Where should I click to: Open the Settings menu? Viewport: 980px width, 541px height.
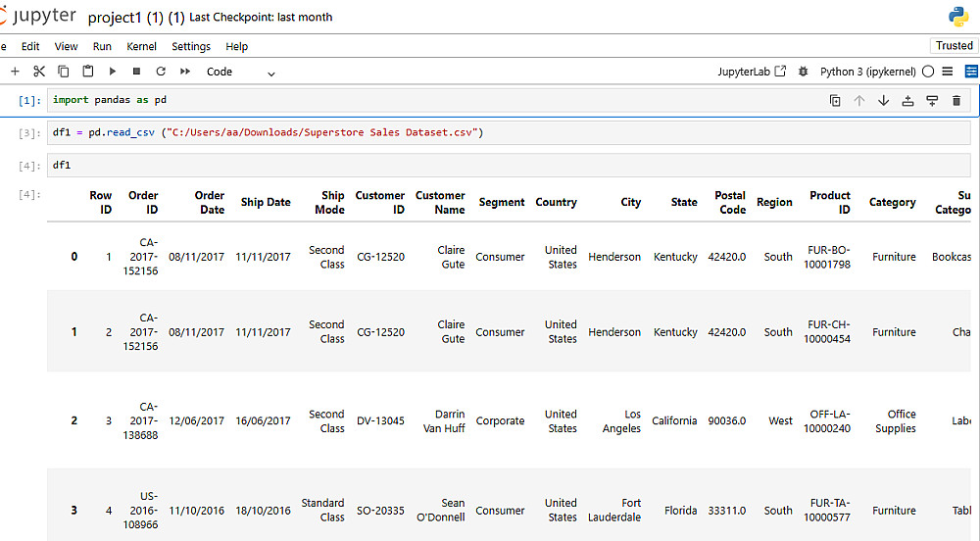191,46
